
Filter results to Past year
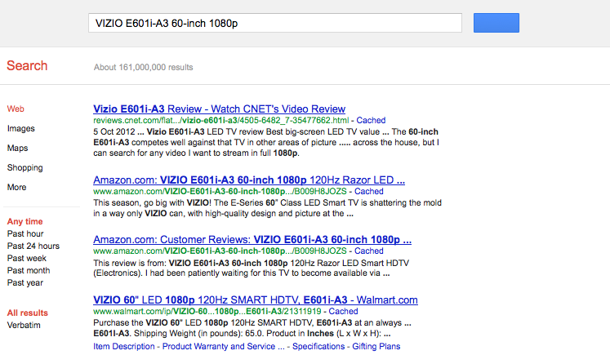click(24, 282)
